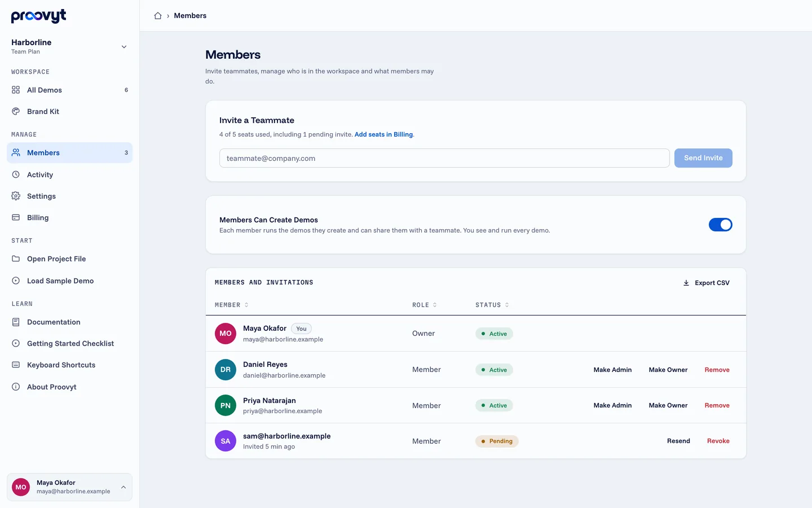
Task: Click the Owner role cell
Action: pos(423,334)
